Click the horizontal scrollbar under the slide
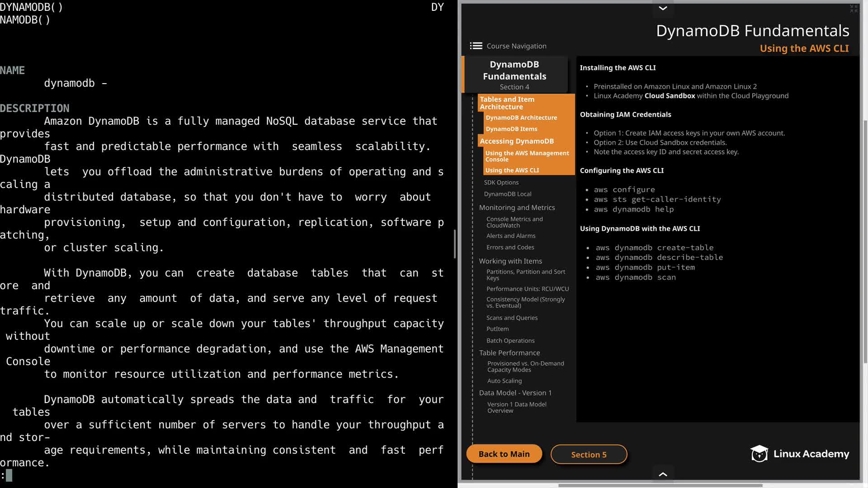868x488 pixels. (x=660, y=485)
